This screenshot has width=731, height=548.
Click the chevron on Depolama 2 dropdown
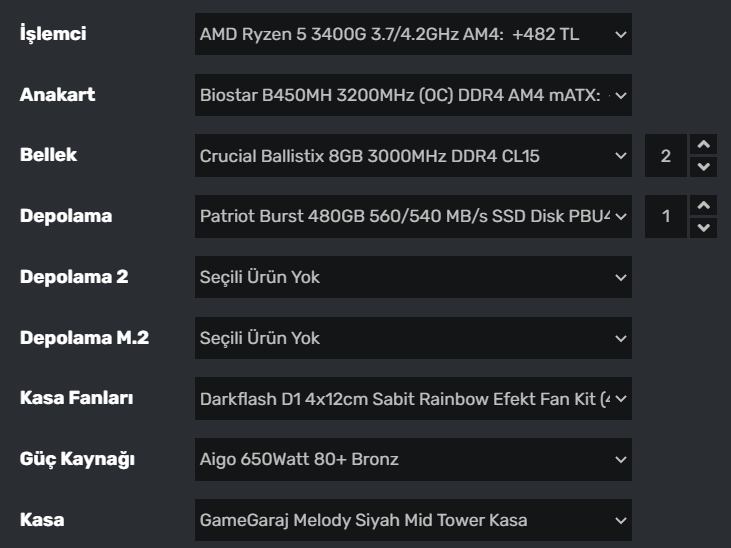tap(621, 277)
